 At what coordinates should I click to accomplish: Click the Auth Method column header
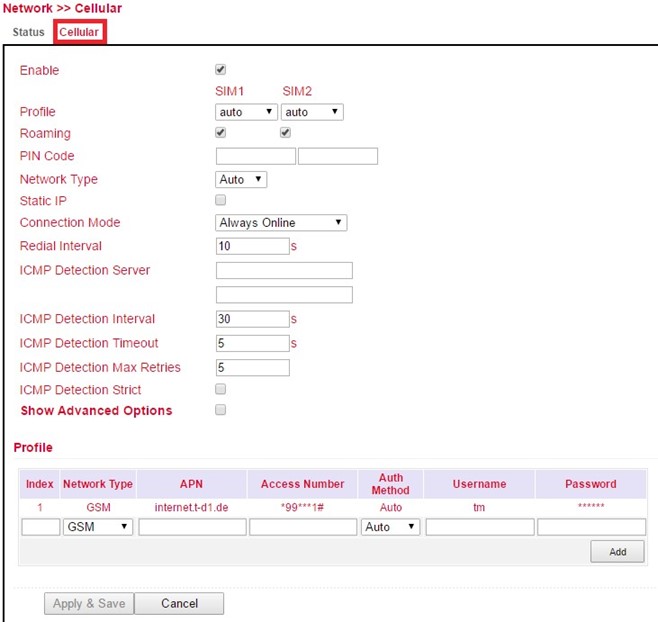point(391,484)
